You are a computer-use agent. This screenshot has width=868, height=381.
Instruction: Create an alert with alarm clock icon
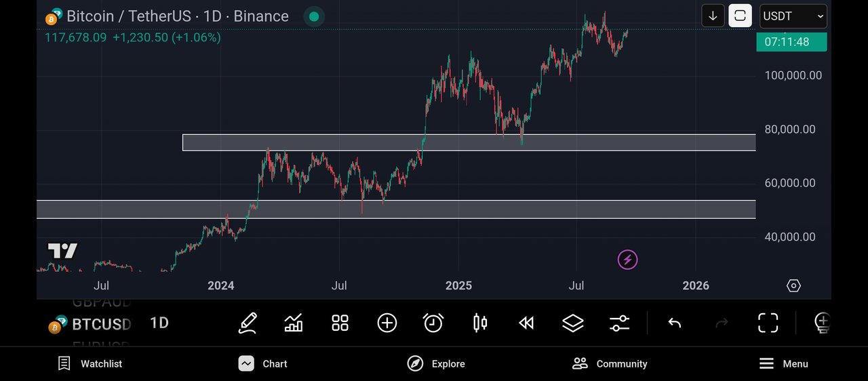(x=433, y=323)
